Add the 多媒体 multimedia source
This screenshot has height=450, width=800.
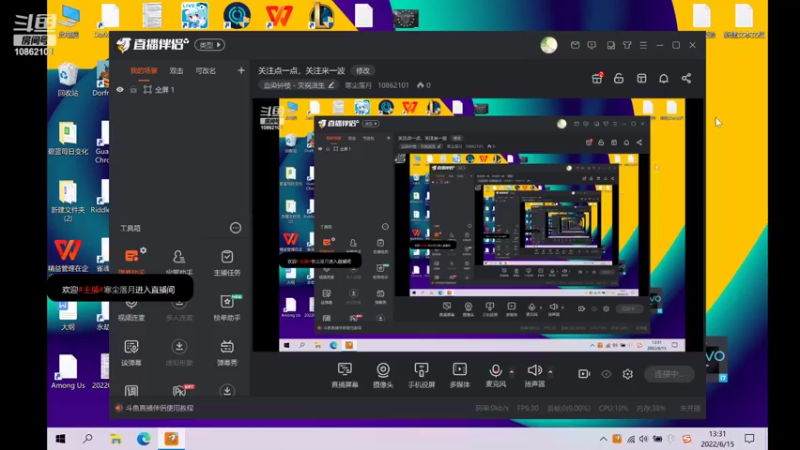tap(460, 375)
